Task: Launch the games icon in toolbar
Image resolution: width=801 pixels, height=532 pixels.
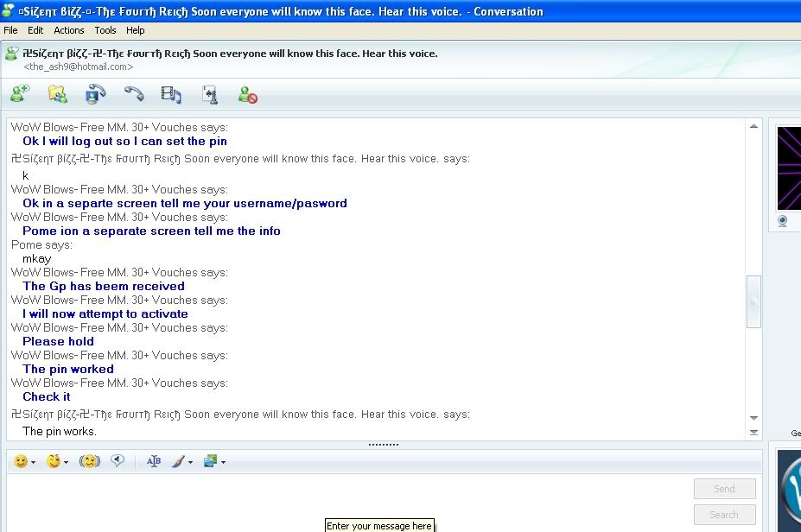Action: click(210, 94)
